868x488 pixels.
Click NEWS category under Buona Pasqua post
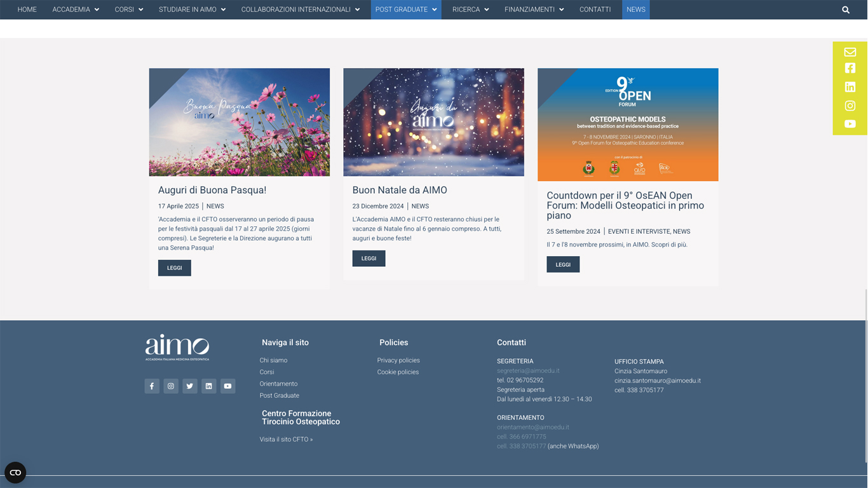(x=215, y=207)
